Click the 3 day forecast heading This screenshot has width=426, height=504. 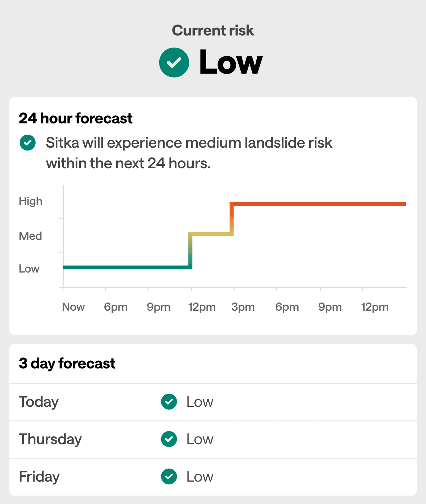pos(67,364)
